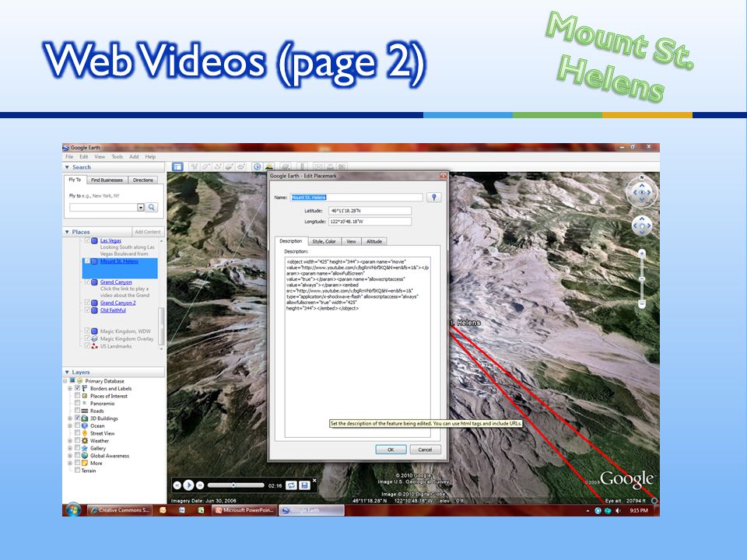
Task: Click OK in Edit Placemark dialog
Action: 391,450
